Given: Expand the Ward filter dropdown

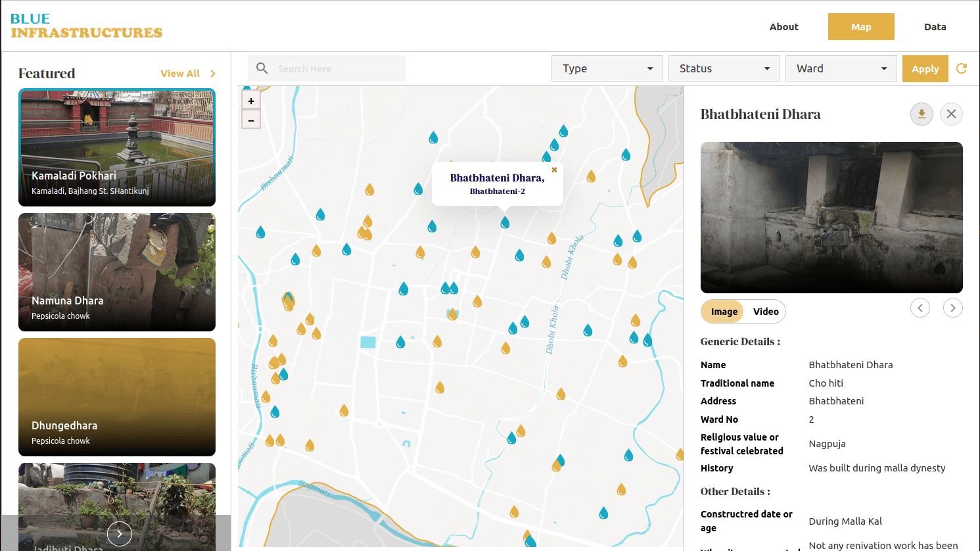Looking at the screenshot, I should tap(841, 68).
